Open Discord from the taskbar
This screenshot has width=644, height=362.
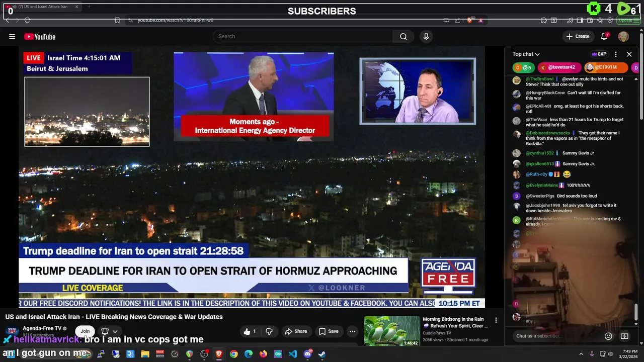[x=307, y=354]
